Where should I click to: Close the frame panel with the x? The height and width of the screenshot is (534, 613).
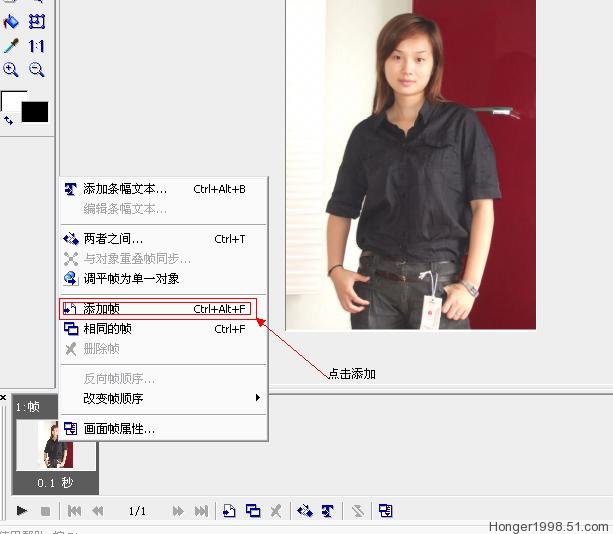point(3,398)
